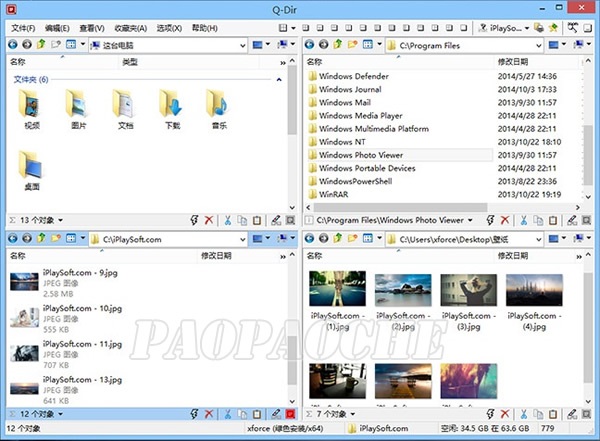Click delete X icon beside 13 个对象
This screenshot has width=600, height=441.
pos(209,220)
